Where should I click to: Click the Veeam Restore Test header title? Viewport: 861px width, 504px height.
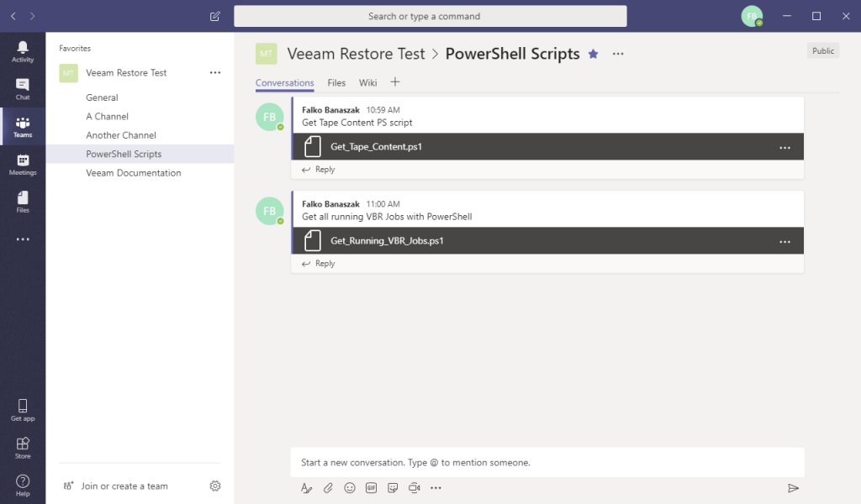pyautogui.click(x=356, y=54)
